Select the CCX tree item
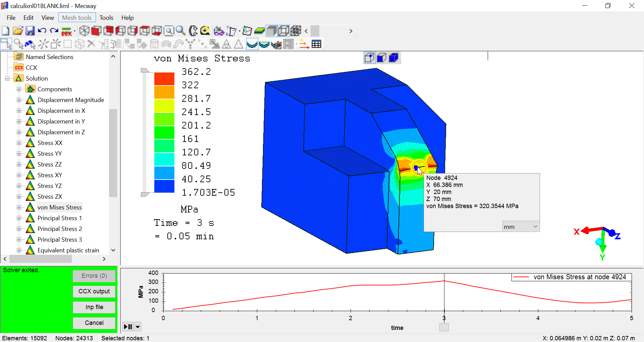 click(x=31, y=67)
